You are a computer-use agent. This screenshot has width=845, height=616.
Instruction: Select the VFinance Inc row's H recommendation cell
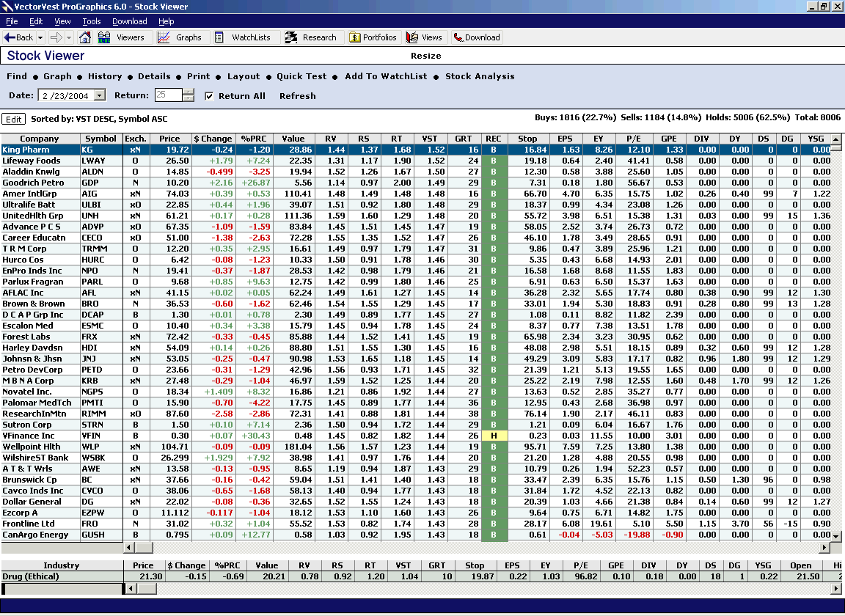coord(494,436)
